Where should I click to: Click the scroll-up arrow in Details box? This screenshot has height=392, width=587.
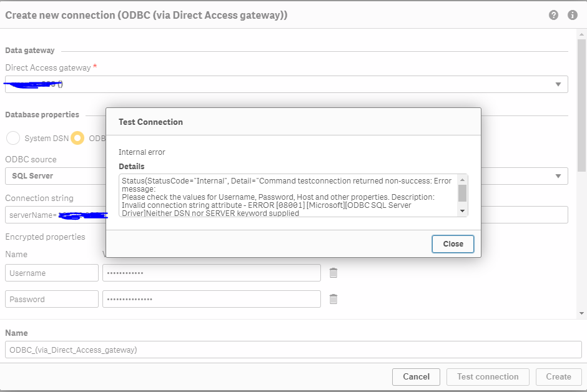[x=462, y=179]
